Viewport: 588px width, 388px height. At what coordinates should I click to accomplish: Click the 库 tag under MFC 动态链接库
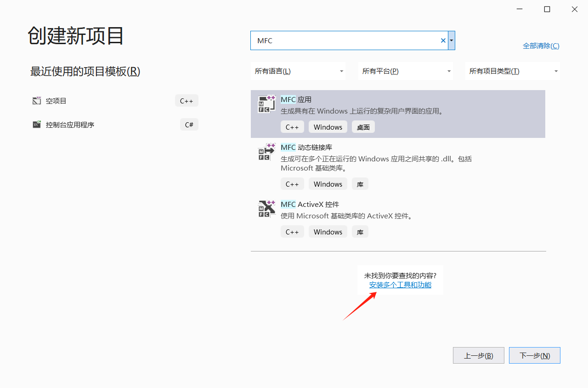coord(360,184)
